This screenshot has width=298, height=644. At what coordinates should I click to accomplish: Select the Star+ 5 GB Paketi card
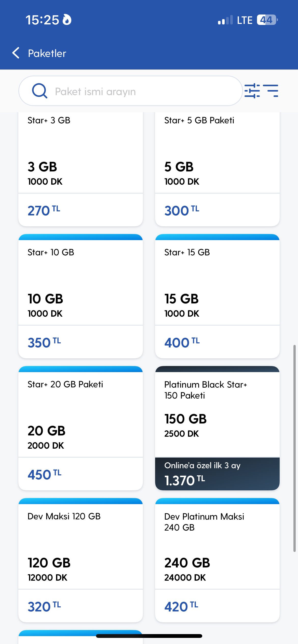(217, 169)
